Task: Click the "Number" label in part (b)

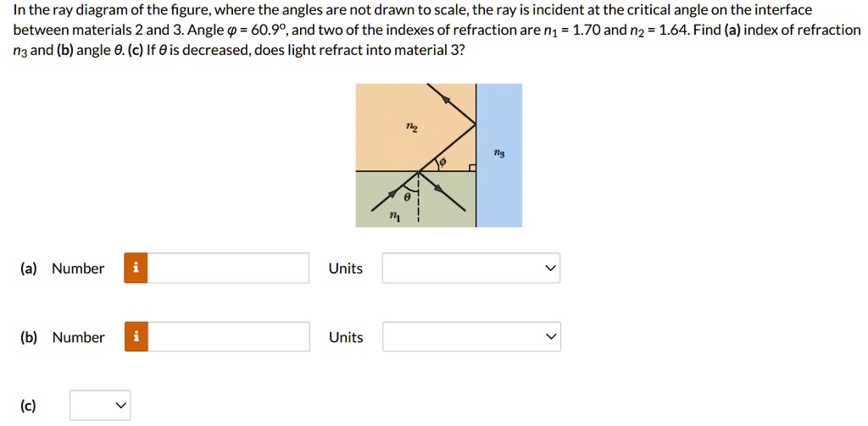Action: coord(78,337)
